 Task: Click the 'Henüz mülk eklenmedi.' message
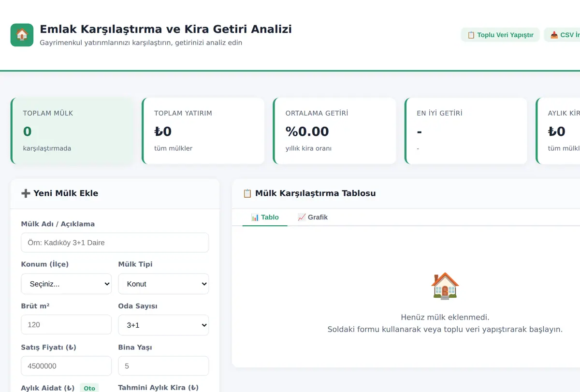[x=445, y=318]
